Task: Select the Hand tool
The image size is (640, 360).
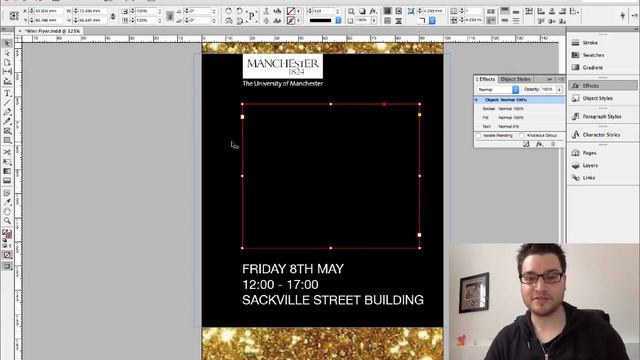Action: point(7,211)
